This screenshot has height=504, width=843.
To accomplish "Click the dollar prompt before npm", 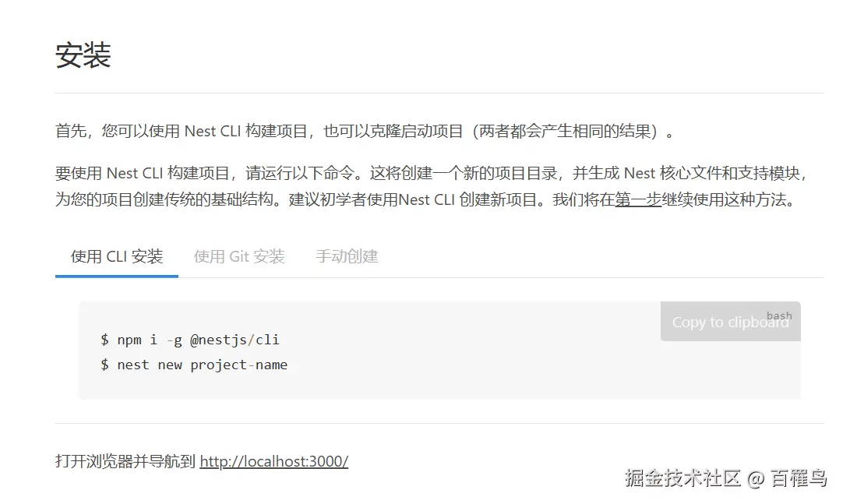I will coord(105,340).
